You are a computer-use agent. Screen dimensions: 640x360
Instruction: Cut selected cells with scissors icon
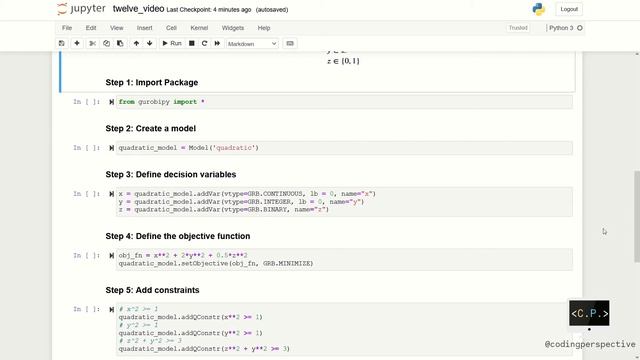(93, 43)
